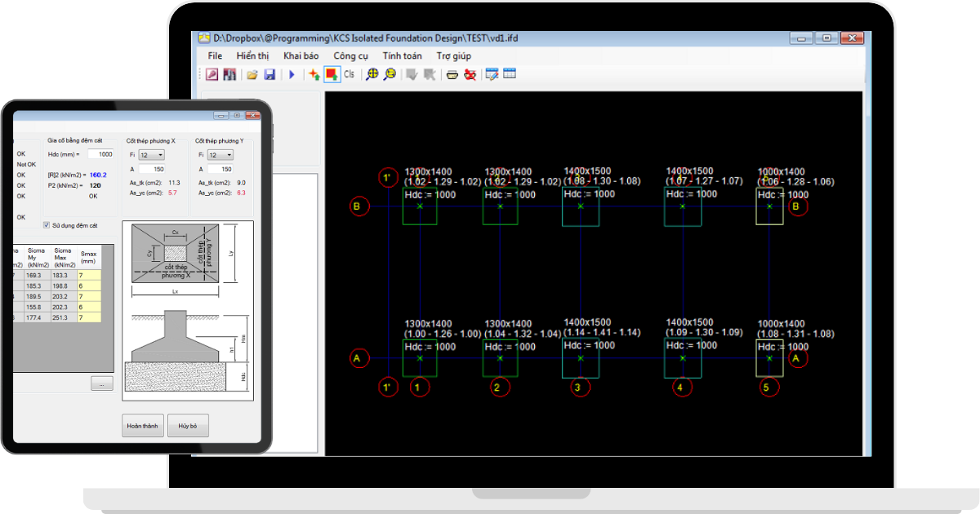Activate the zoom in magnifier icon
This screenshot has width=980, height=514.
tap(372, 74)
